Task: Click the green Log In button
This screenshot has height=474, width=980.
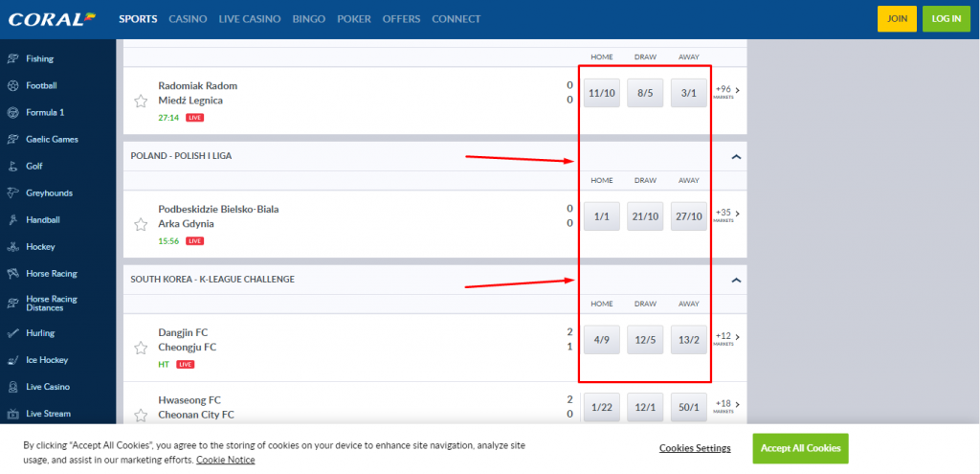Action: point(946,19)
